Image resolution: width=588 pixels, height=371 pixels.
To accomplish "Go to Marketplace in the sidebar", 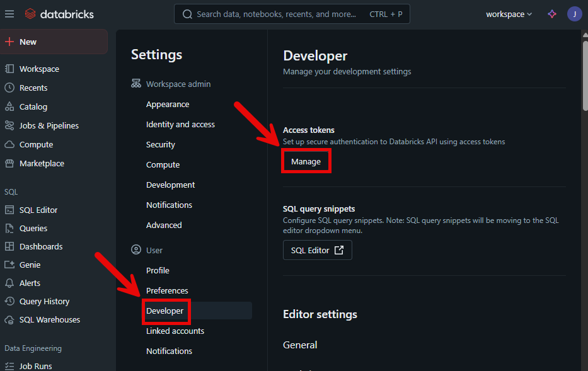I will [42, 163].
